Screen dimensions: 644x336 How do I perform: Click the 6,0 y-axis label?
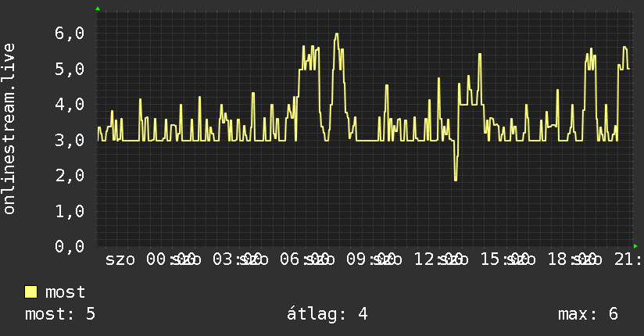click(70, 34)
